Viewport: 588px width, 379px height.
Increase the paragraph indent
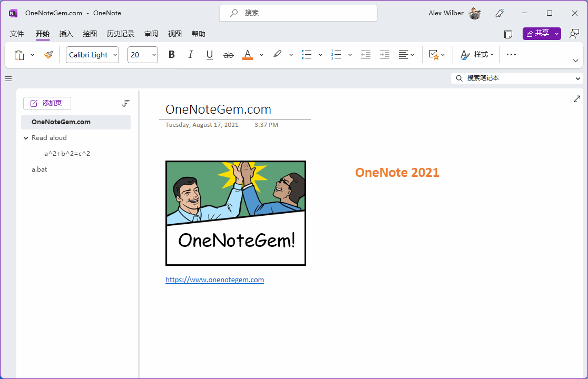385,55
